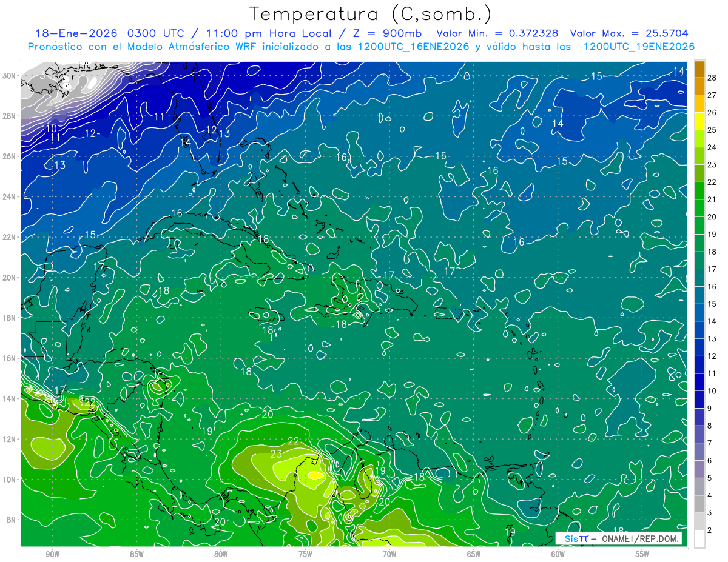Screen dimensions: 728x562
Task: Click the 'SisPI - ONAMET/REP.DOM.' label box
Action: click(619, 538)
